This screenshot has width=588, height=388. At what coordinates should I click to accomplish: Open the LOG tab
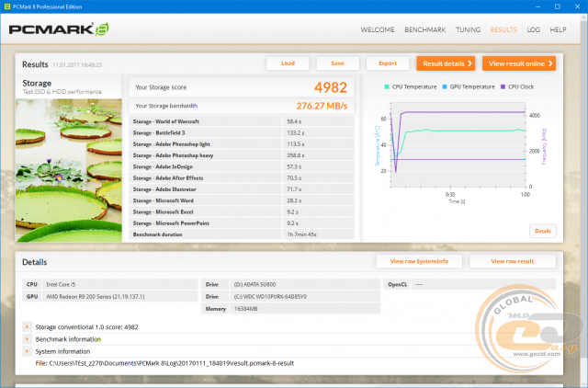click(533, 29)
